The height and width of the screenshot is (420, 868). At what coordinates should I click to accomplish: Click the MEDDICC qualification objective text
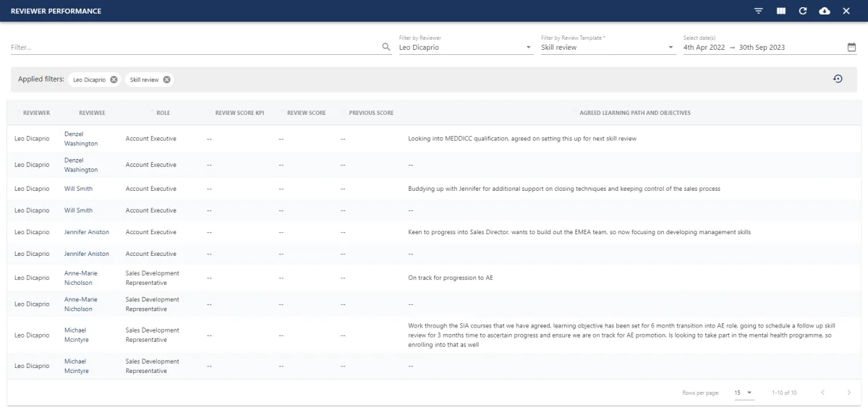point(522,138)
